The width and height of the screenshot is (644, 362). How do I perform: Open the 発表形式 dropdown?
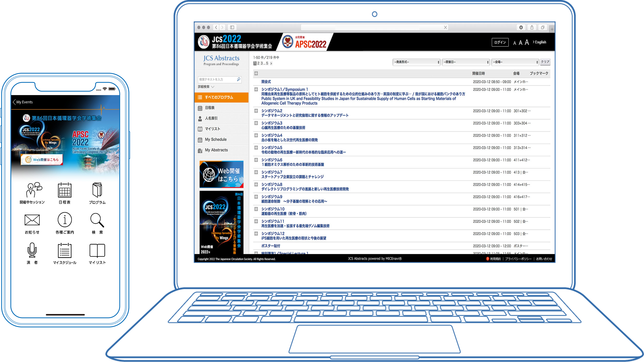pyautogui.click(x=416, y=62)
